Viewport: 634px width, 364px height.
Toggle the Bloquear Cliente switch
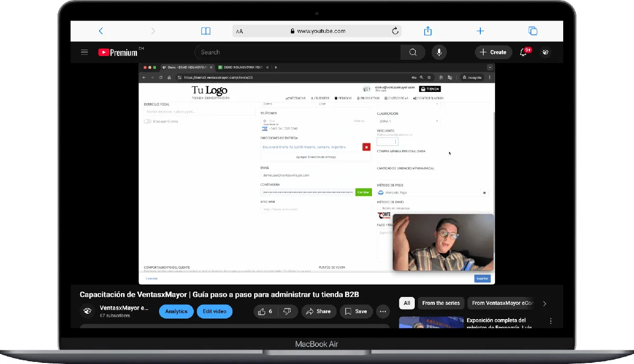[147, 122]
